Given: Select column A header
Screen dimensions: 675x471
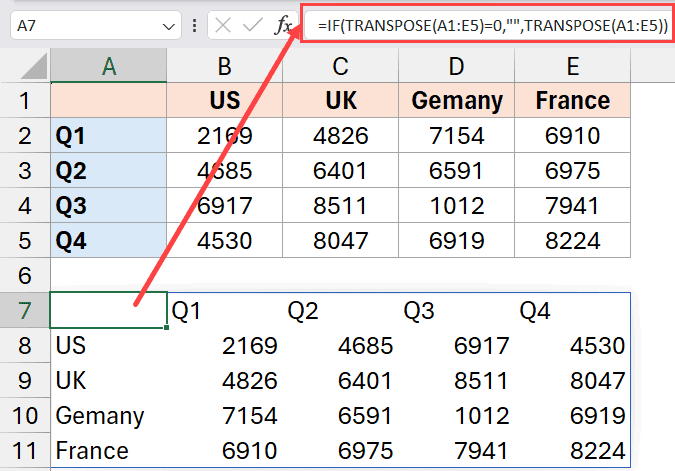Looking at the screenshot, I should click(108, 65).
